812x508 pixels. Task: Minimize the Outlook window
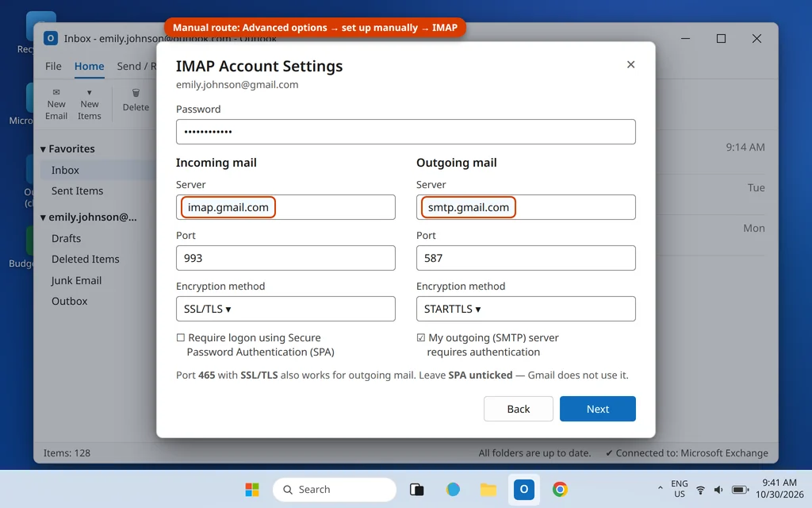pyautogui.click(x=685, y=38)
